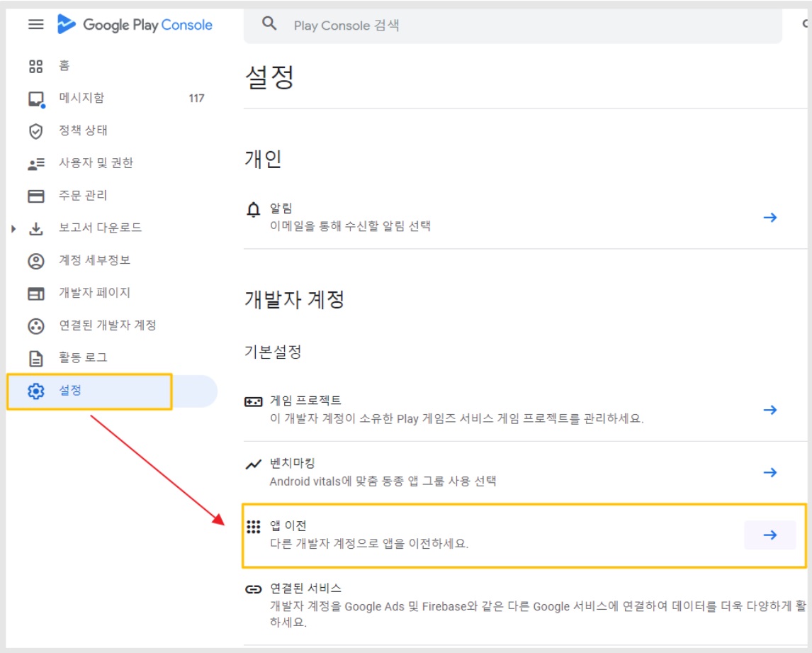The image size is (812, 653).
Task: Click the 연결된 서비스 link row
Action: [x=524, y=604]
